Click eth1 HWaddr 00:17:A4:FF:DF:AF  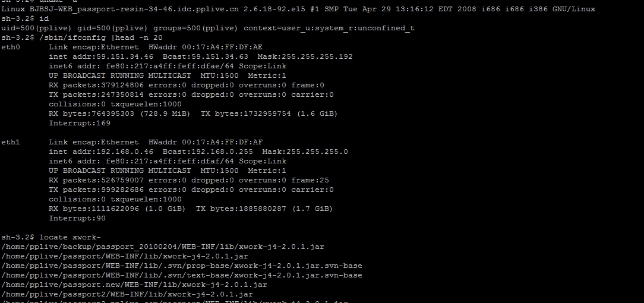tap(206, 142)
